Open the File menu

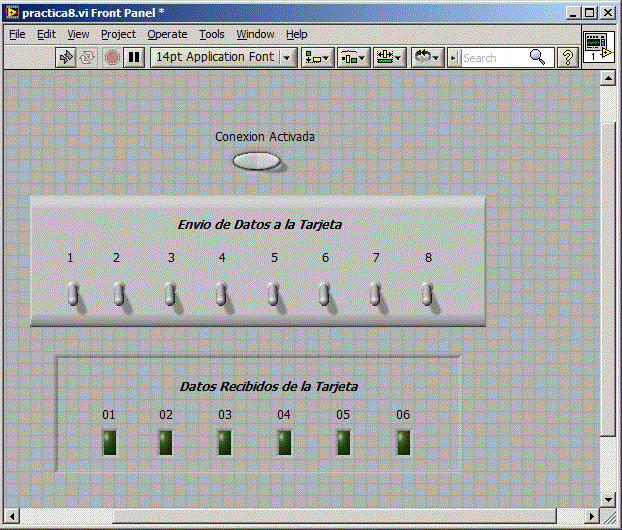click(x=17, y=35)
